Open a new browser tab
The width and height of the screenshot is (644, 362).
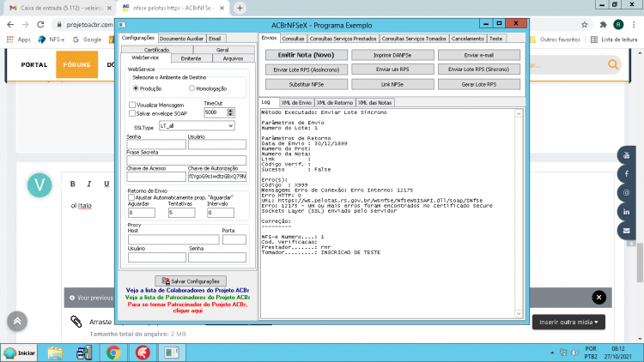point(240,8)
